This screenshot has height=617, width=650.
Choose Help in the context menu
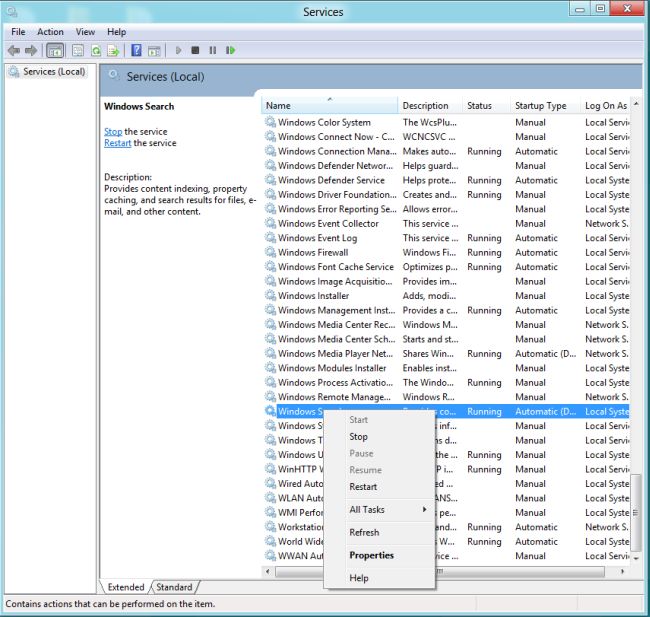379,578
